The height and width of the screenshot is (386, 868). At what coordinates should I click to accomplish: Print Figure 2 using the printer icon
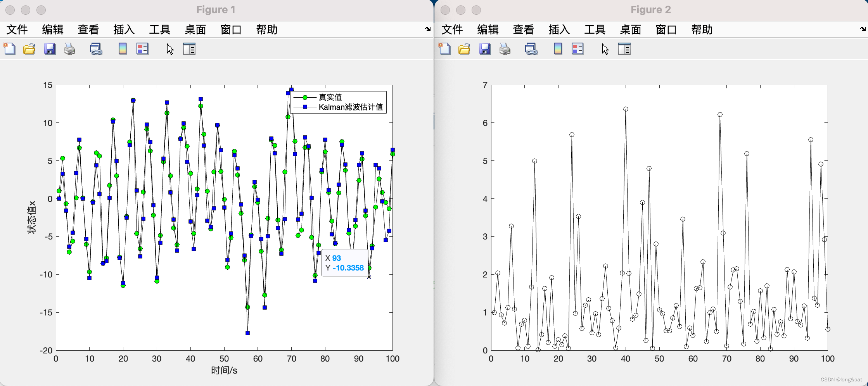point(504,49)
